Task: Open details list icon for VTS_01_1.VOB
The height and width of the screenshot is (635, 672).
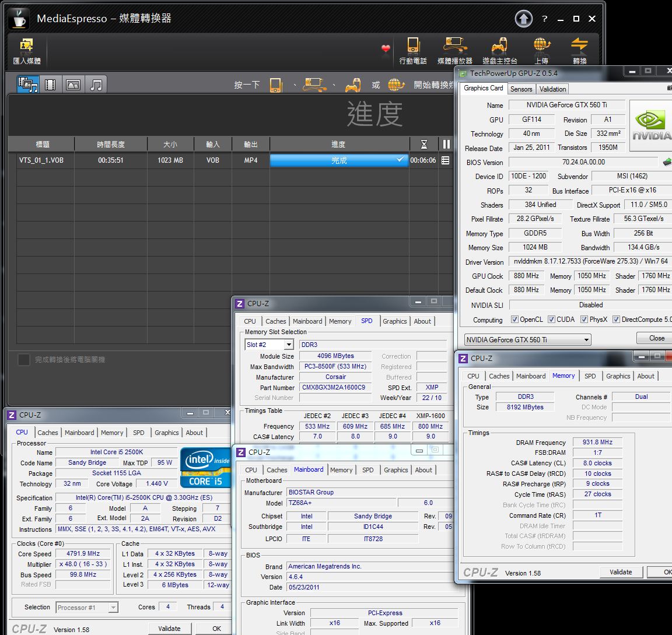Action: pos(446,160)
